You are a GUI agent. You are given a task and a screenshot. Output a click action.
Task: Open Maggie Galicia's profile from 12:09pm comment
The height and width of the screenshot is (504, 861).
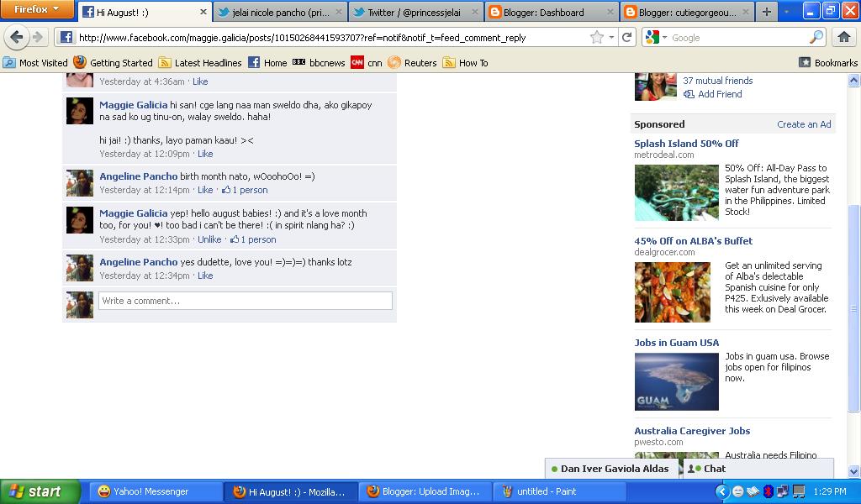point(134,105)
